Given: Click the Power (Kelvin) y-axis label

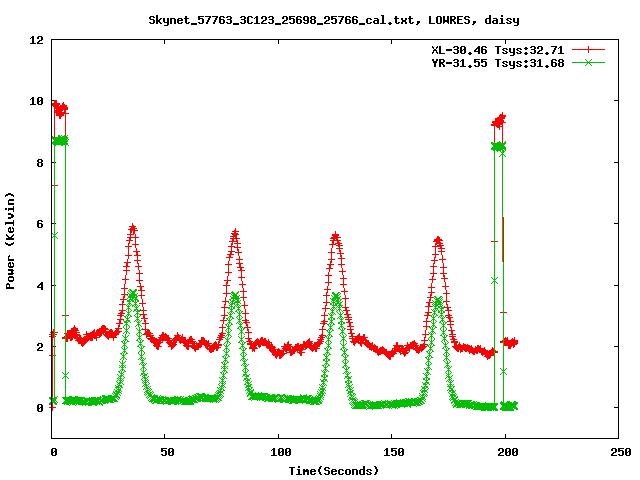Looking at the screenshot, I should tap(10, 241).
